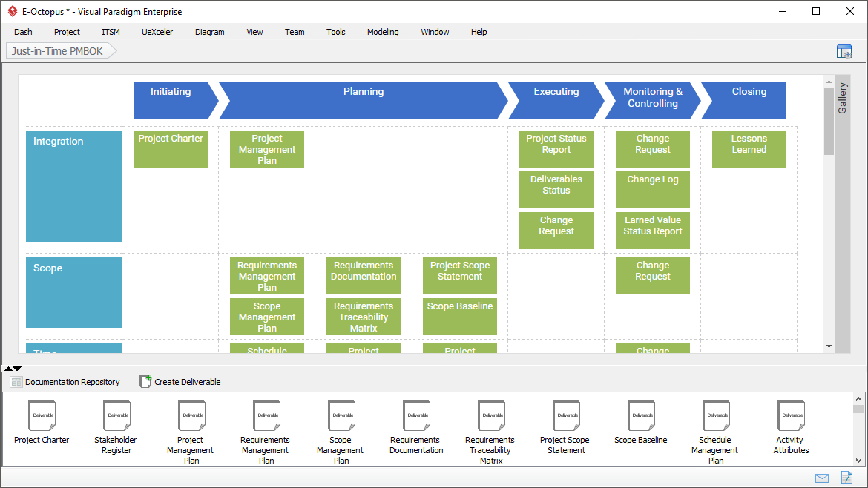Open the Gallery side tab
This screenshot has height=488, width=868.
click(x=843, y=96)
